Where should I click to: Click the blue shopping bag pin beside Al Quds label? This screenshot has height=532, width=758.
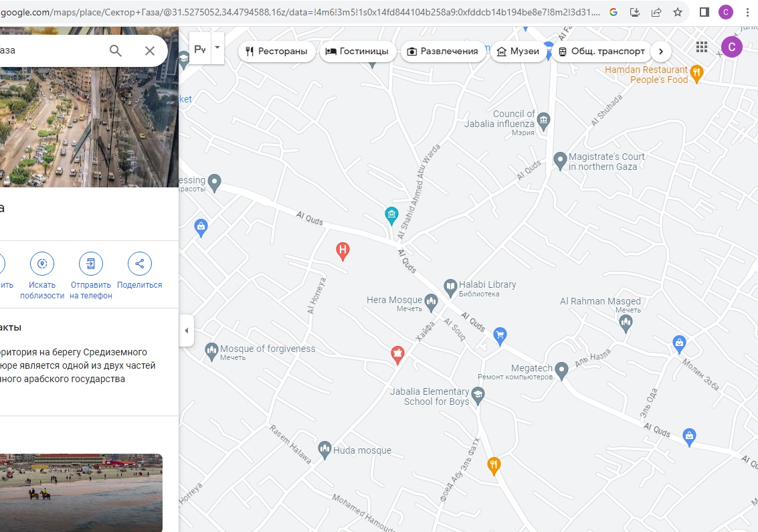pos(689,437)
